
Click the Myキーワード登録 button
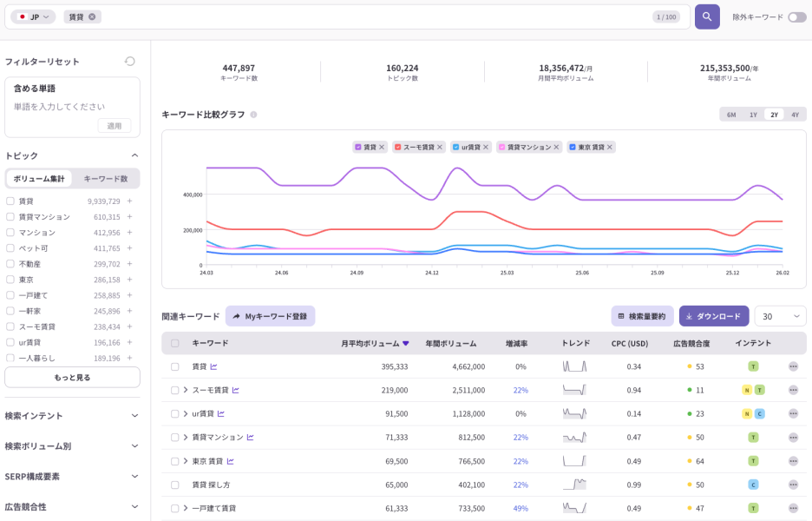click(270, 315)
